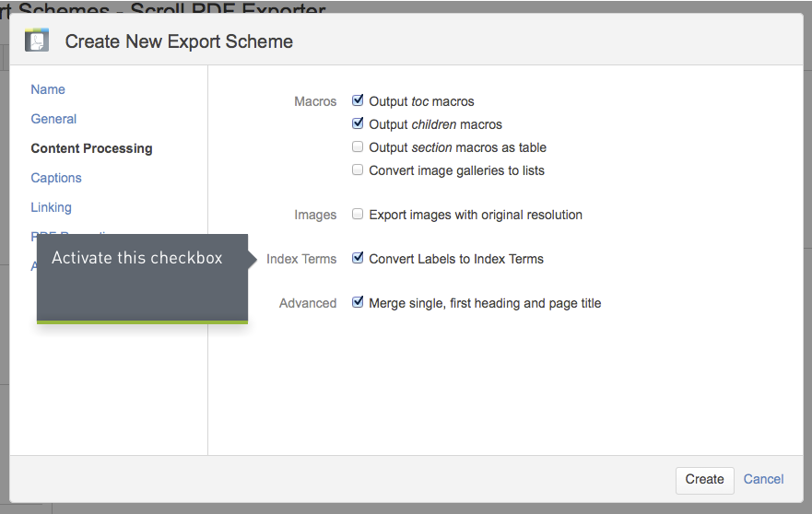Open the Linking settings section
The height and width of the screenshot is (514, 812).
(x=51, y=207)
